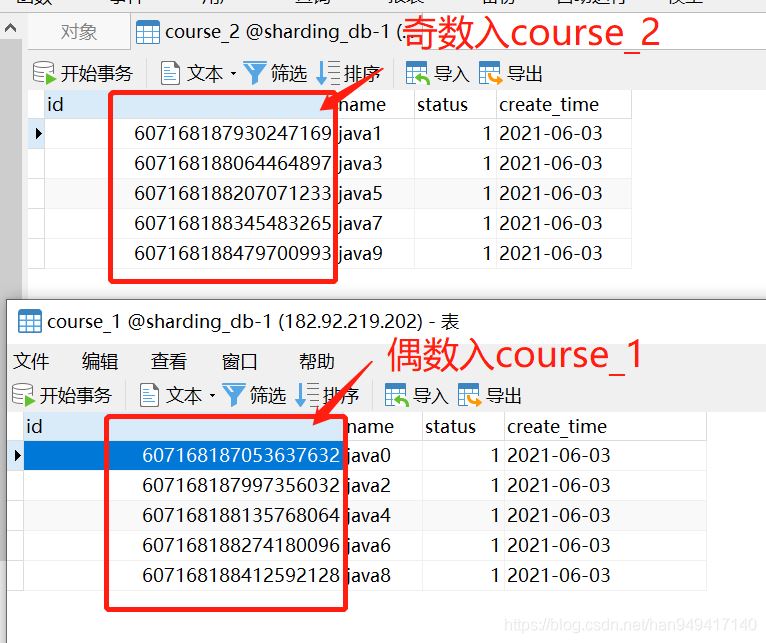Click the Filter funnel in course_1 toolbar
This screenshot has width=766, height=643.
point(233,395)
